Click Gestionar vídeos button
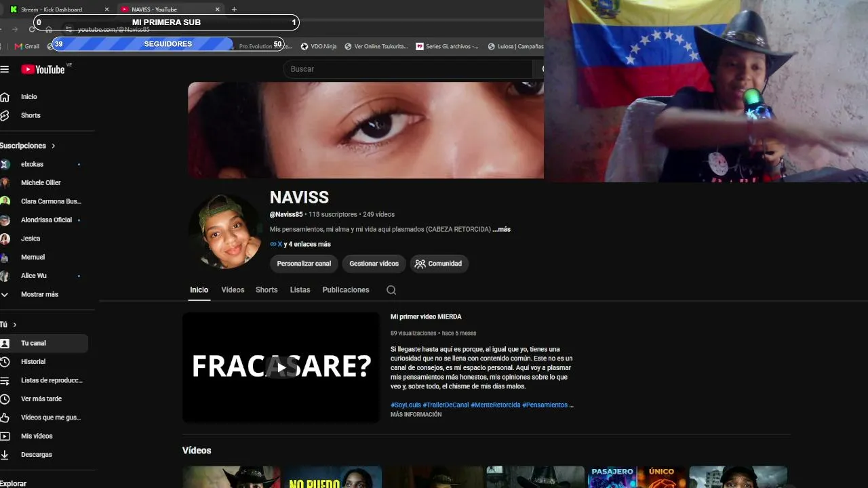868x488 pixels. (x=374, y=264)
